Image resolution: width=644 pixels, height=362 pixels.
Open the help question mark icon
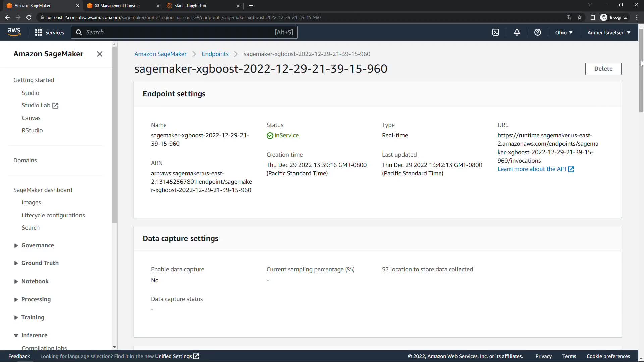pos(537,32)
